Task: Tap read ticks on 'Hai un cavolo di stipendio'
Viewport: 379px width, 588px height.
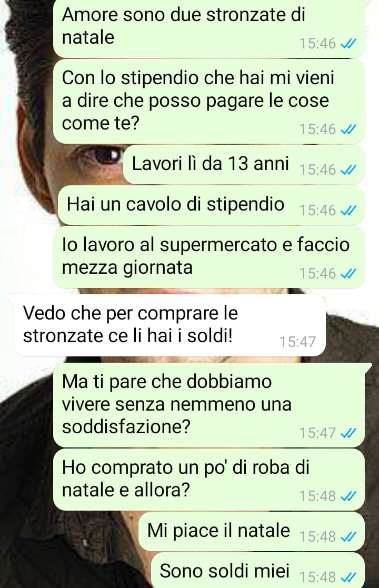Action: click(x=348, y=211)
